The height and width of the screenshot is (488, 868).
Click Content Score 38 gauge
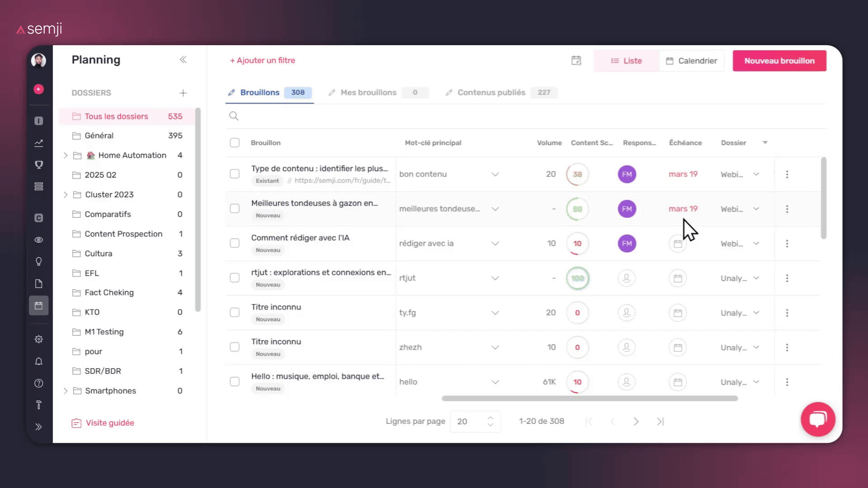577,174
